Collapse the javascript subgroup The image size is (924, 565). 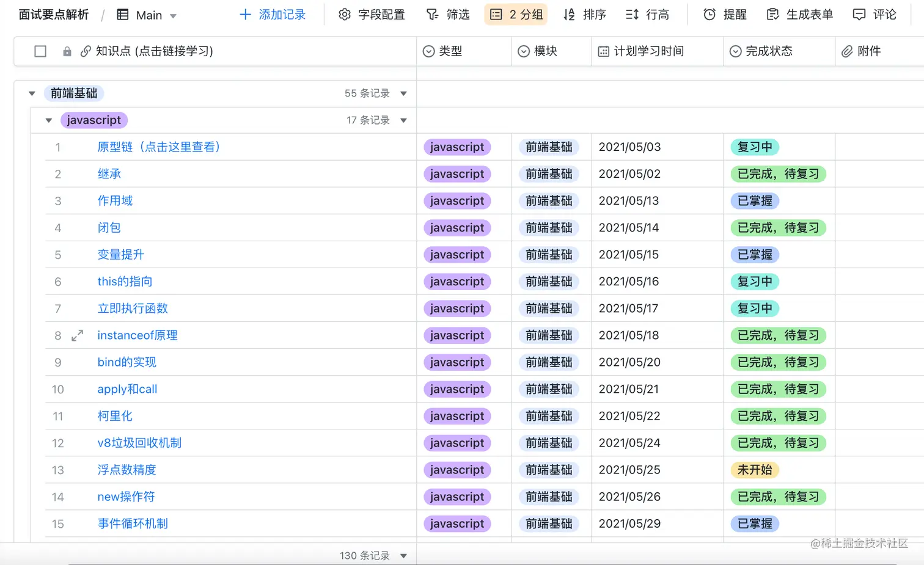(49, 120)
